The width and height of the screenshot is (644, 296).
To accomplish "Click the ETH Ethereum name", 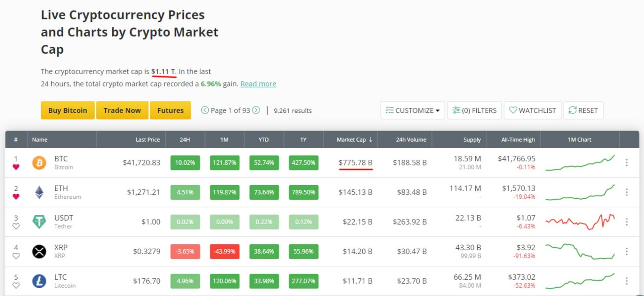I will (x=68, y=192).
